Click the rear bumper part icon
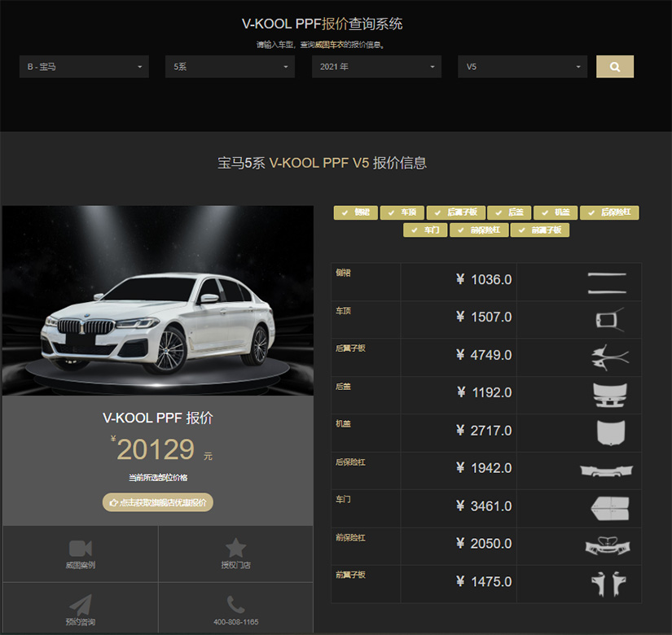 [x=606, y=471]
